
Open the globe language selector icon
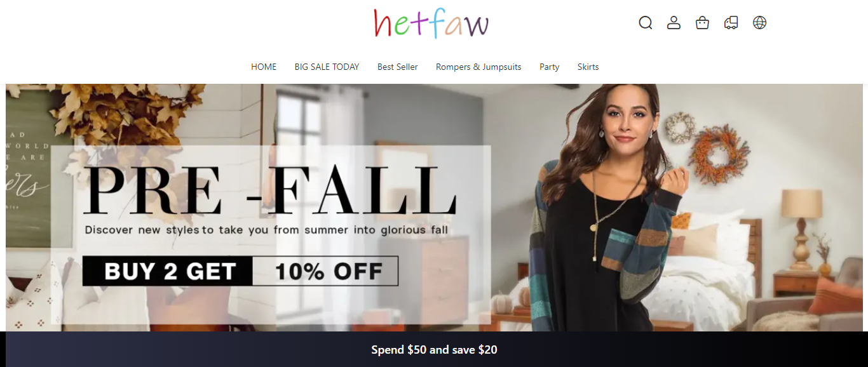[759, 23]
